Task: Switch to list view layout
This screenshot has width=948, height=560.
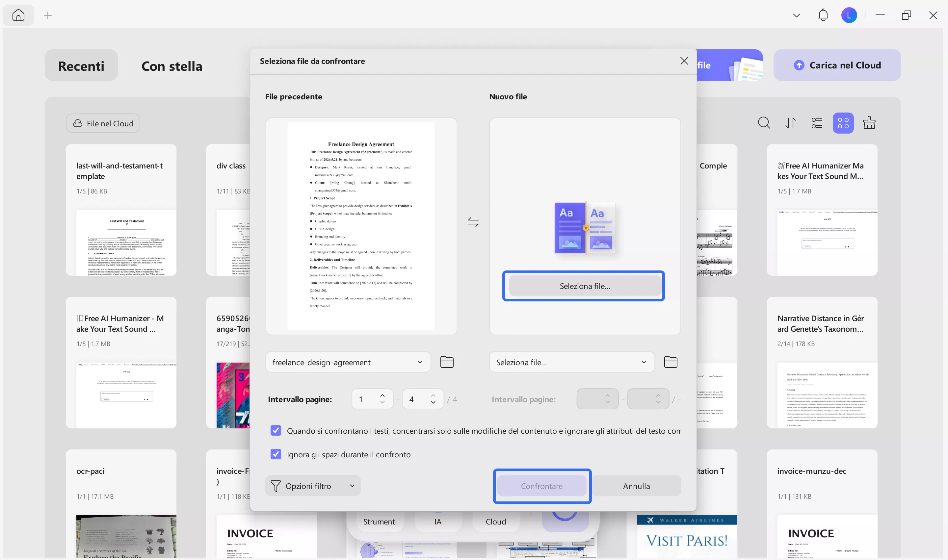Action: click(817, 123)
